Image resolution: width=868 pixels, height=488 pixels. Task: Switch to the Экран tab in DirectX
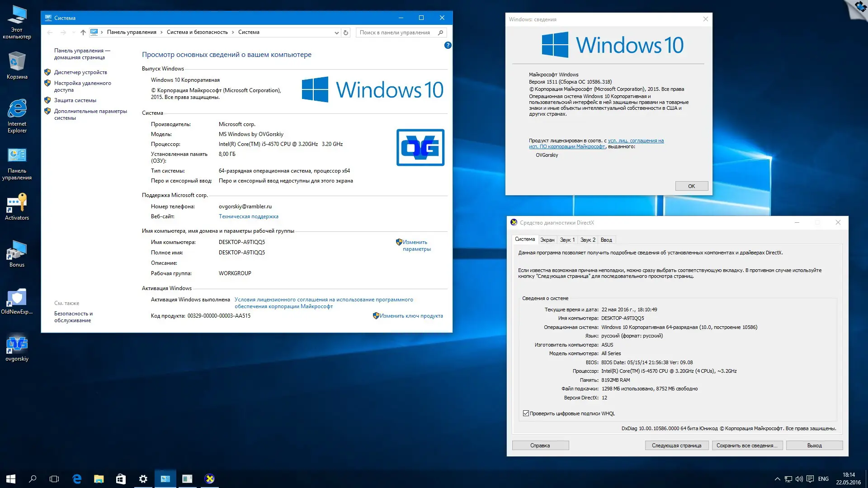point(547,240)
